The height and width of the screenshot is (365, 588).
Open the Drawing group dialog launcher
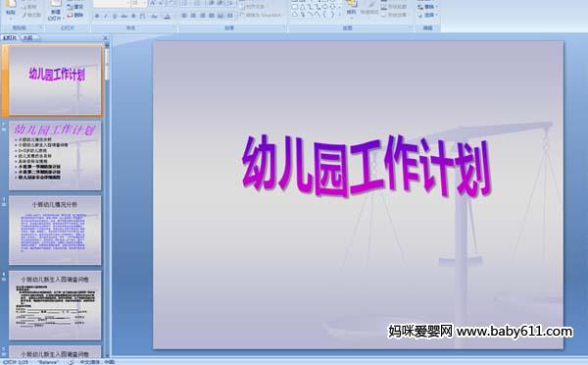click(x=411, y=27)
